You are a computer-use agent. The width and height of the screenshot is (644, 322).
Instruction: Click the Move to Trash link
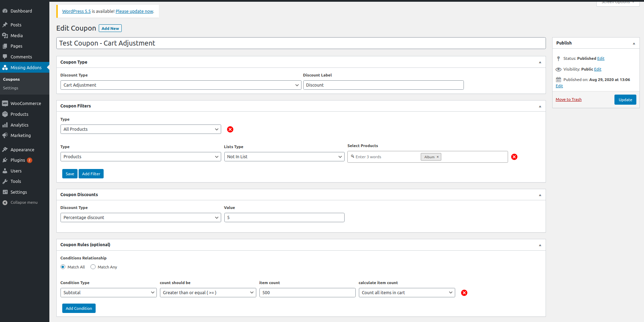point(569,100)
